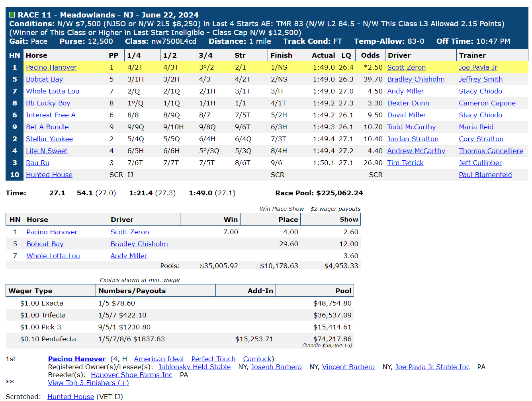Image resolution: width=532 pixels, height=401 pixels.
Task: Open bold Pacino Hanover in the 1st place details
Action: [77, 359]
